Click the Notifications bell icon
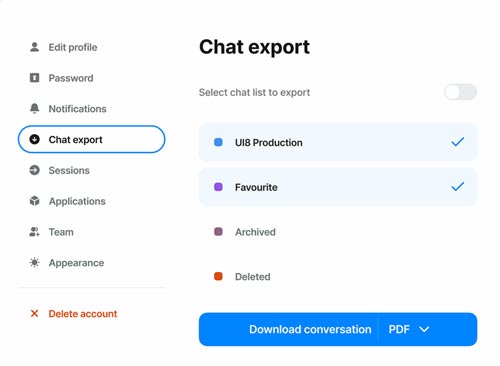The width and height of the screenshot is (500, 366). 34,108
